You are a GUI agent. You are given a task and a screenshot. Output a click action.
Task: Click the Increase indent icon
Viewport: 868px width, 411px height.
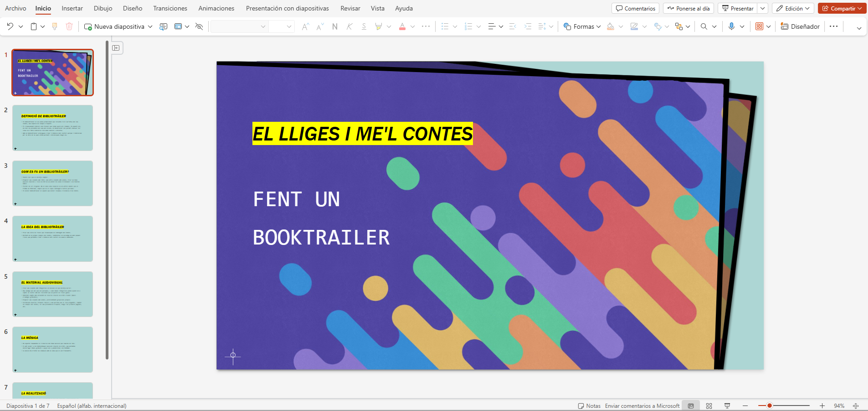click(x=528, y=26)
